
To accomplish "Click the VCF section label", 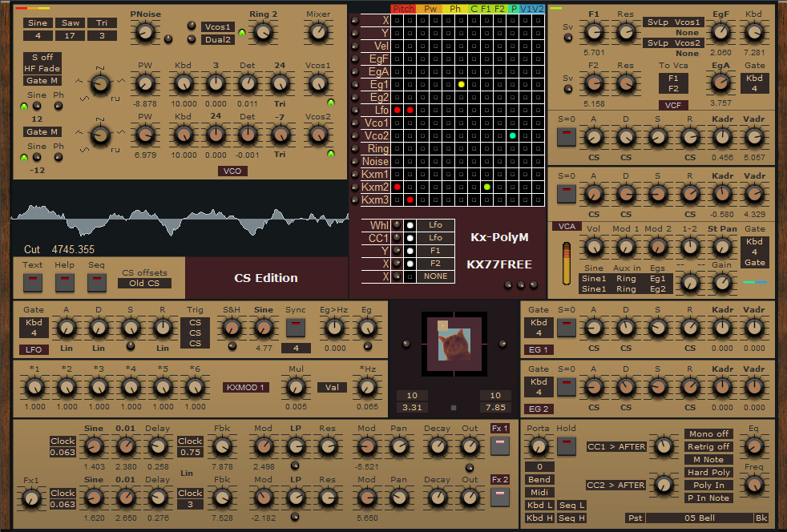I will (673, 106).
